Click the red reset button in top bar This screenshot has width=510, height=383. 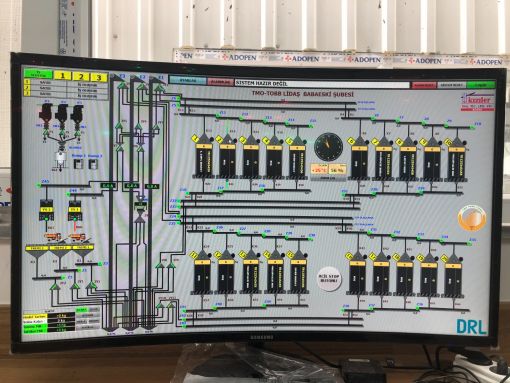(423, 85)
